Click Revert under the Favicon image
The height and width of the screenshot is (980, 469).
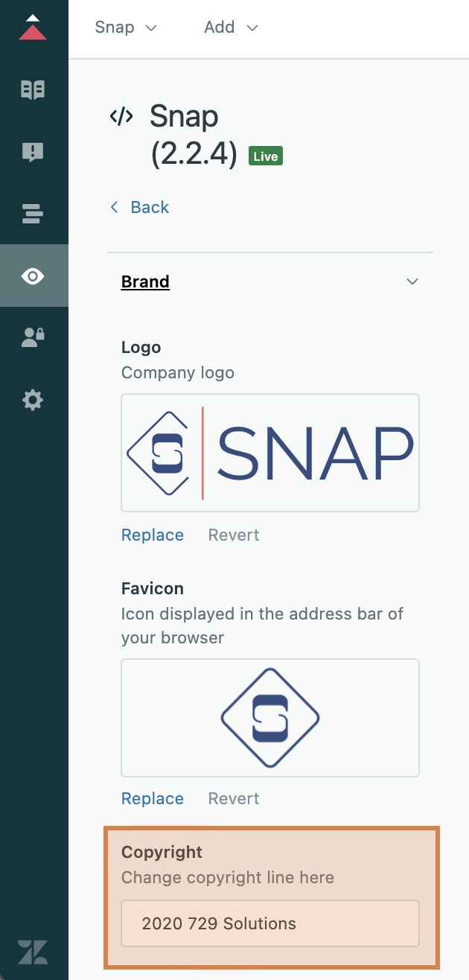(234, 798)
